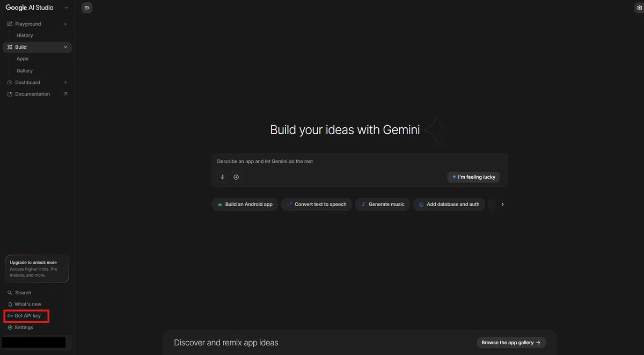Click the music note icon in Generate music

(363, 205)
